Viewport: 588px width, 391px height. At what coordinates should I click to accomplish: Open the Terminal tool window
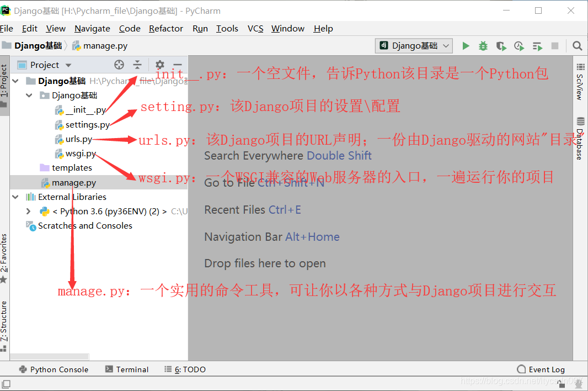127,369
